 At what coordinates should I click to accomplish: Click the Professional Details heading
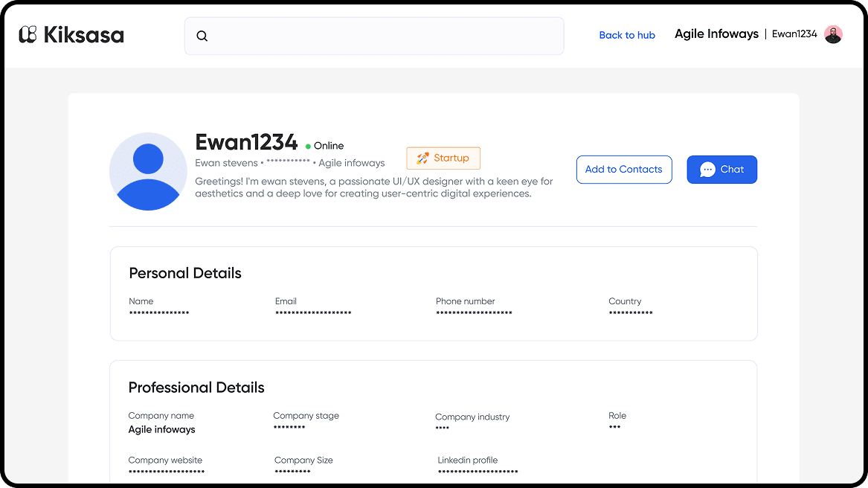tap(196, 387)
